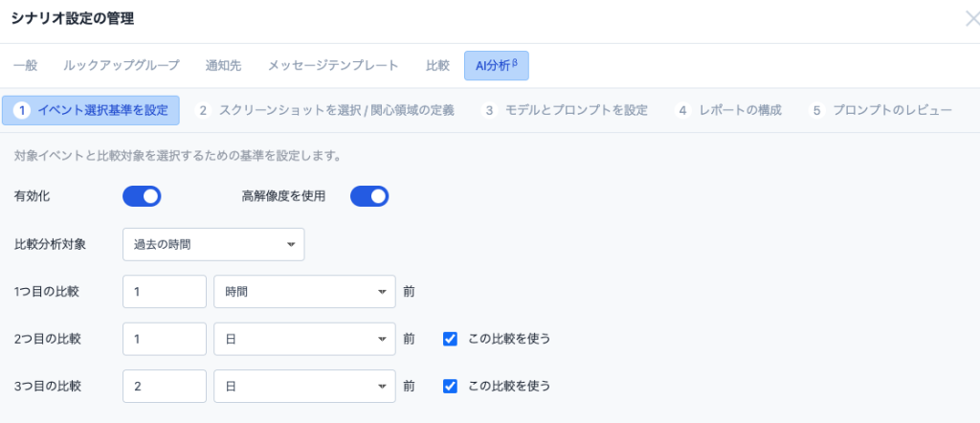Close the シナリオ設定の管理 dialog
This screenshot has height=423, width=980.
(972, 17)
